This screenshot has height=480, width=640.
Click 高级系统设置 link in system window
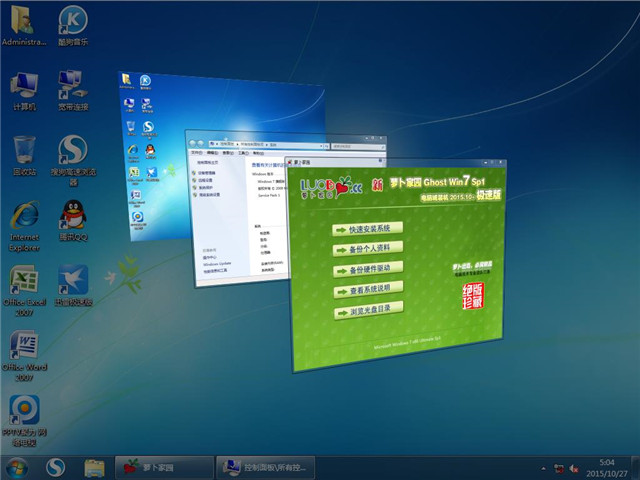click(209, 195)
